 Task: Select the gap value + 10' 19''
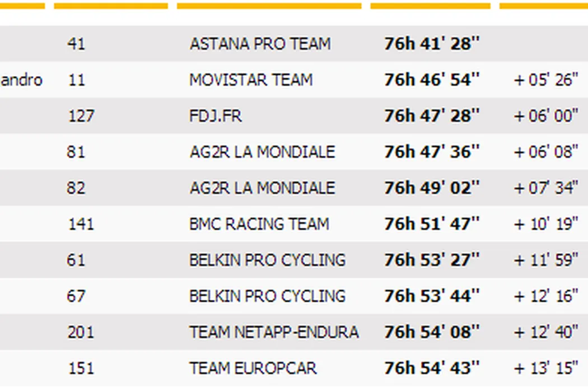point(546,224)
